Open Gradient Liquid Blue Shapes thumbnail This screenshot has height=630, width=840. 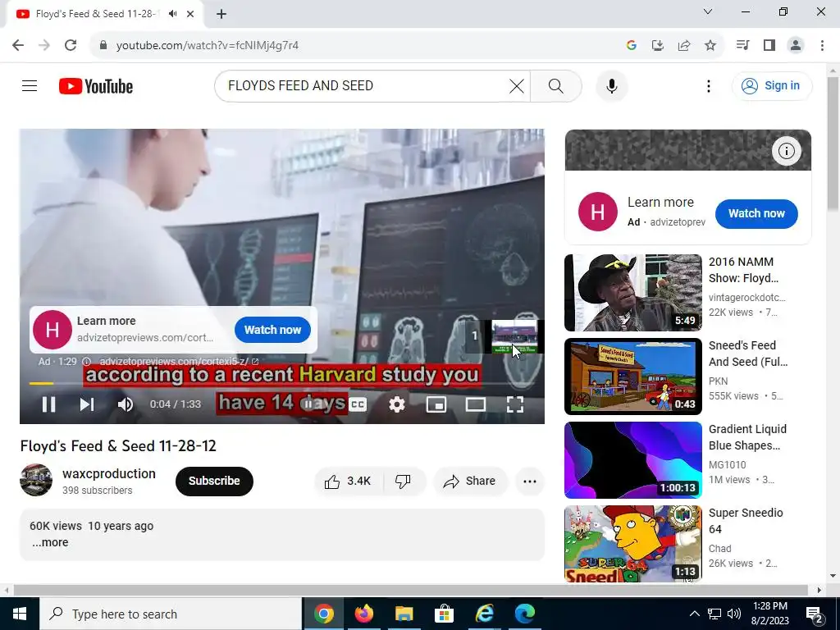coord(632,459)
